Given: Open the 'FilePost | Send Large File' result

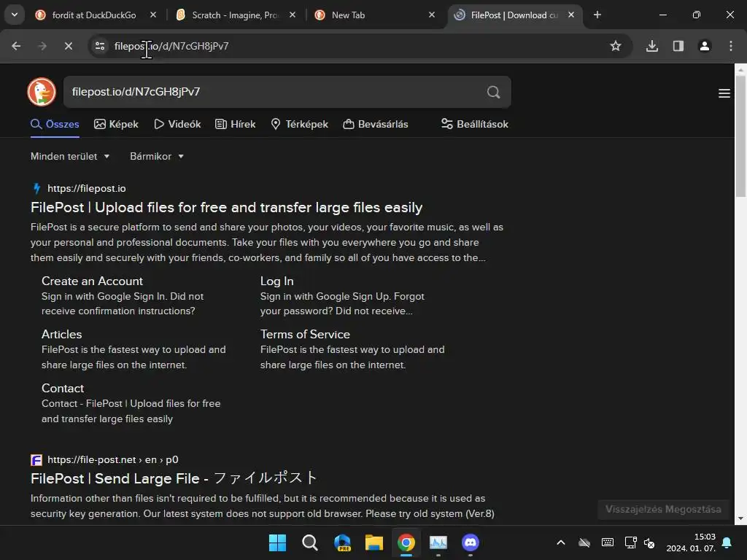Looking at the screenshot, I should click(x=174, y=478).
